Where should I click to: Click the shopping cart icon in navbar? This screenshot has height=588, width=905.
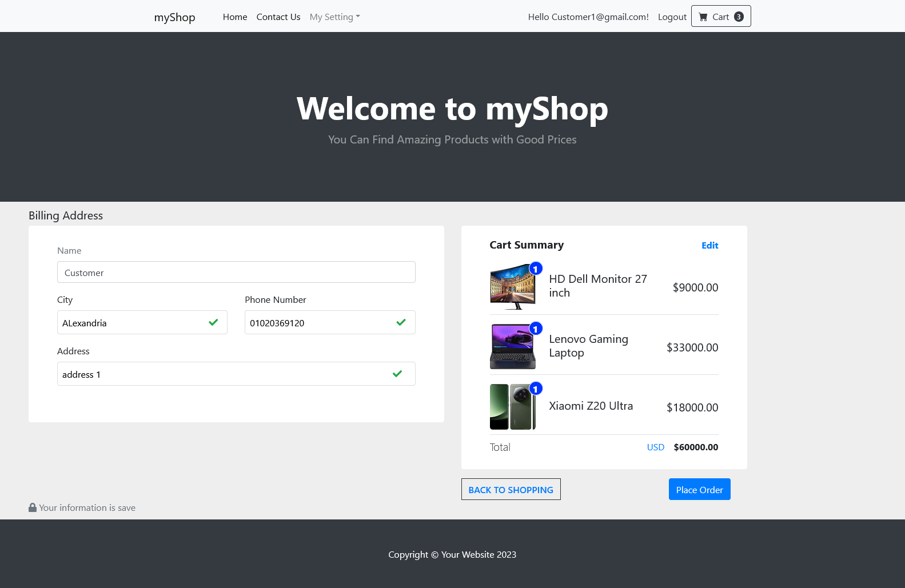coord(703,17)
